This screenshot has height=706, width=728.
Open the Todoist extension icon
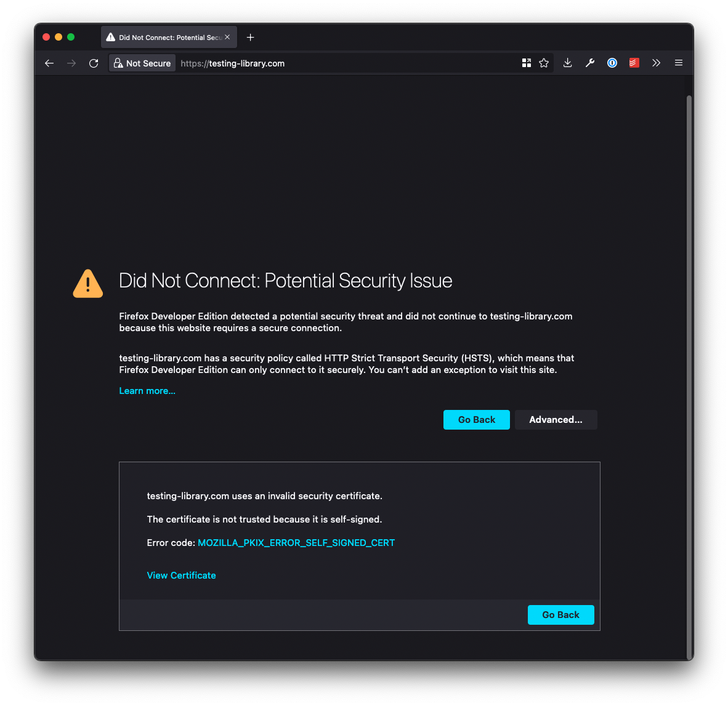point(634,63)
